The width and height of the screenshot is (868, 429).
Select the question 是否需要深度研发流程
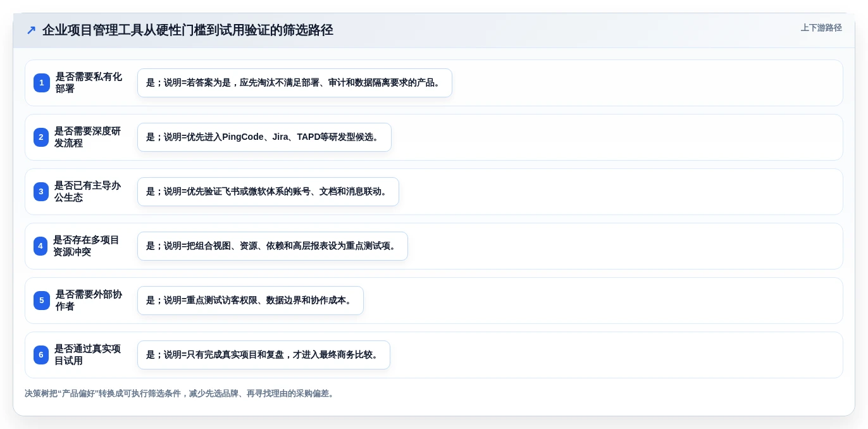point(87,137)
